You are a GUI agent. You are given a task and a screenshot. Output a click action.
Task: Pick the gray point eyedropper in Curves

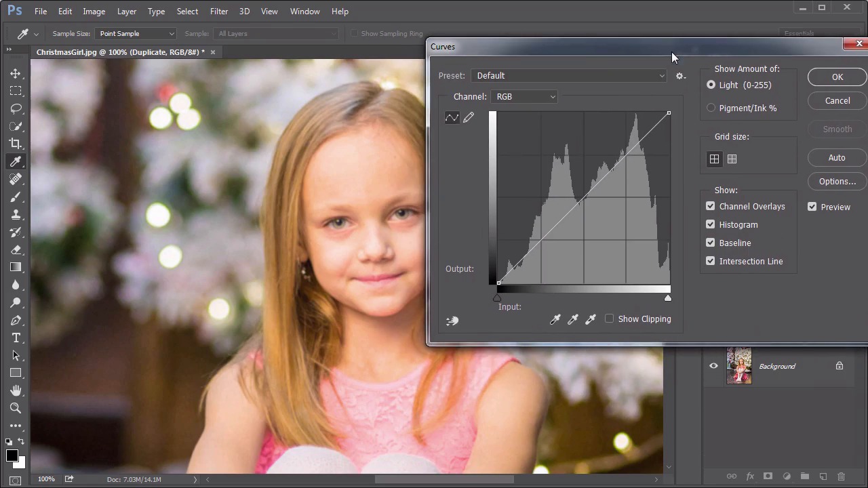click(x=573, y=319)
